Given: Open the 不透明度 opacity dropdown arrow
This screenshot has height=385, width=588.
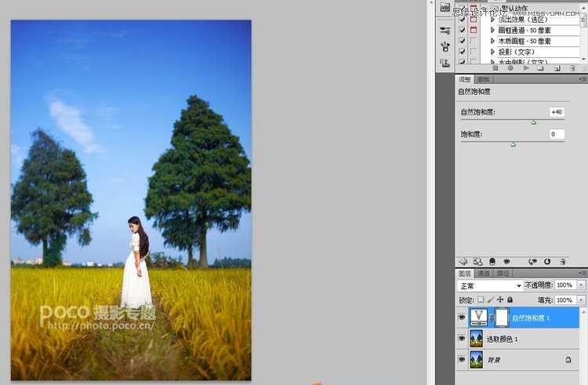Looking at the screenshot, I should point(581,286).
